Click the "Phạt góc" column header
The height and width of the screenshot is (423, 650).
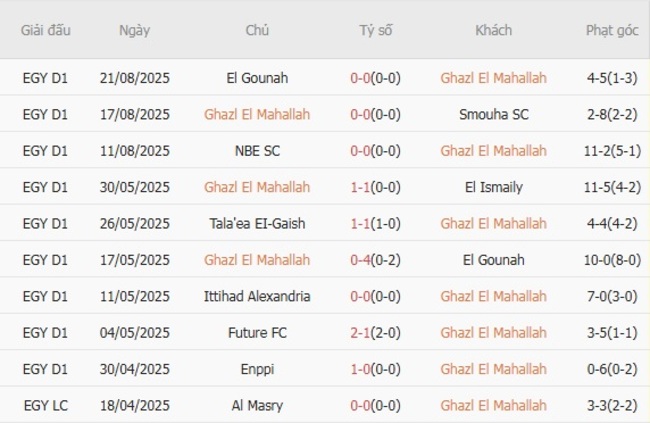click(612, 30)
